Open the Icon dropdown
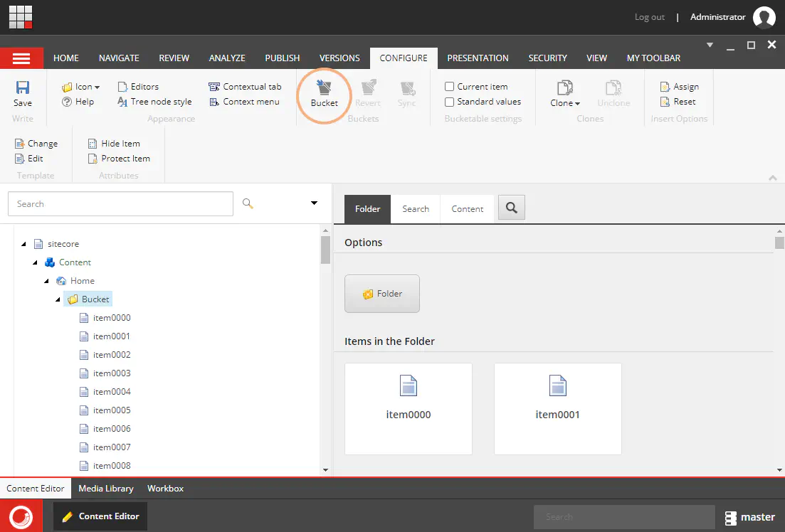The width and height of the screenshot is (785, 532). pyautogui.click(x=80, y=87)
